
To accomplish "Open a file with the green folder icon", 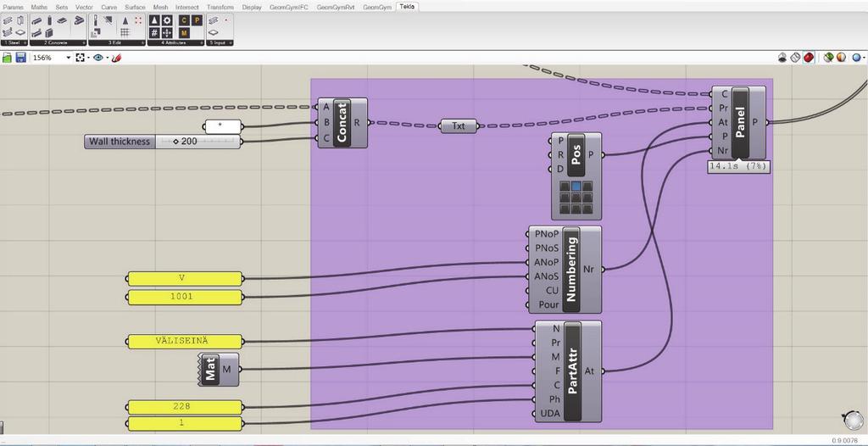I will click(x=7, y=58).
